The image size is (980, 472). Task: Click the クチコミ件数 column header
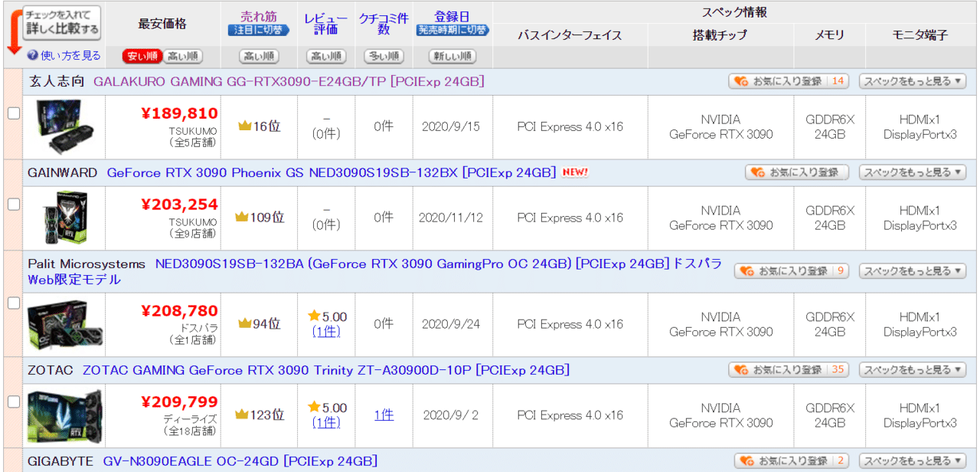tap(384, 23)
